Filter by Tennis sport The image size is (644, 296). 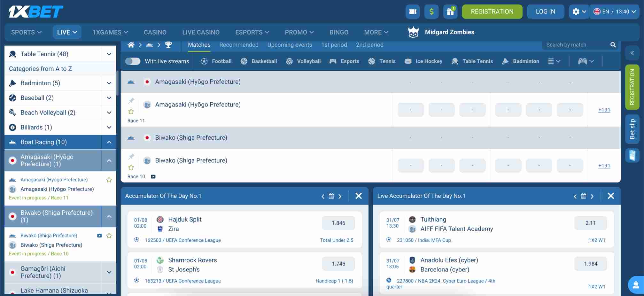coord(382,61)
